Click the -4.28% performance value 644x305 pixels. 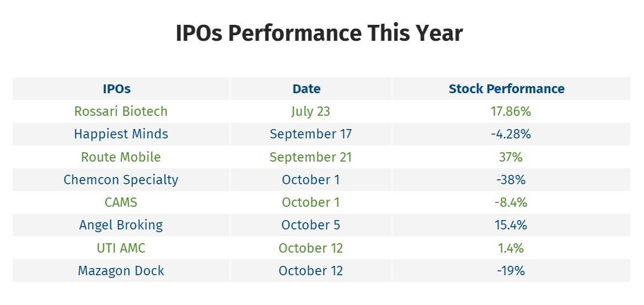click(x=511, y=134)
